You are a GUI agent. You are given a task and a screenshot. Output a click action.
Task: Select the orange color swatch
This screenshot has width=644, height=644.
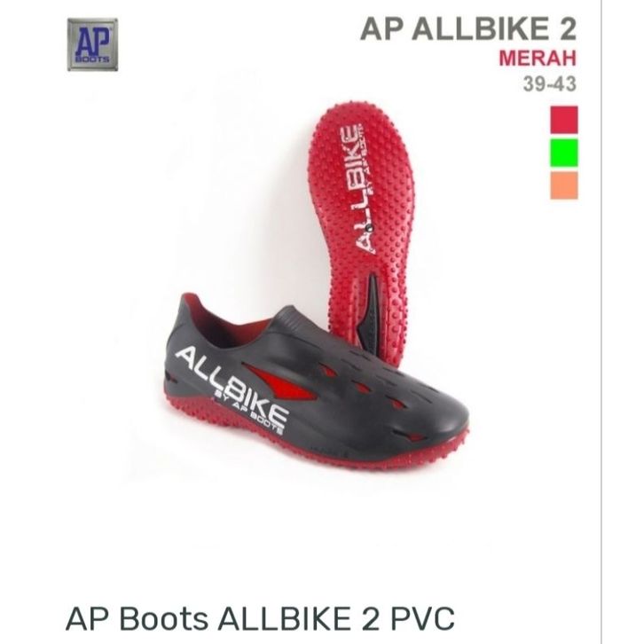click(564, 185)
